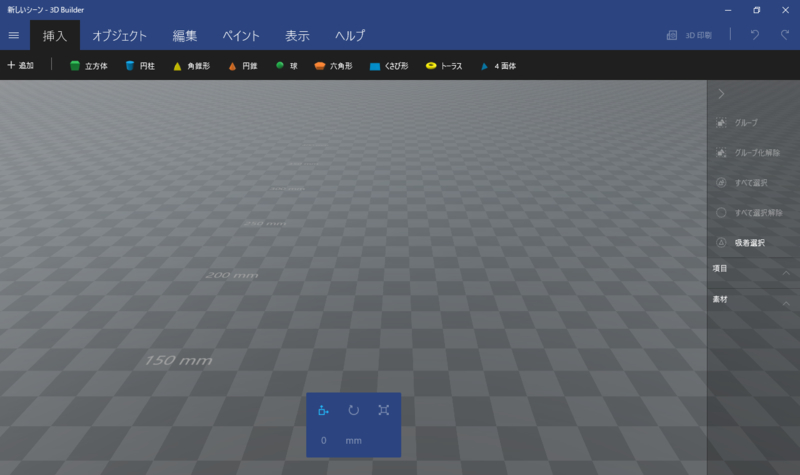Viewport: 800px width, 475px height.
Task: Open the ヘルプ tab
Action: [349, 36]
